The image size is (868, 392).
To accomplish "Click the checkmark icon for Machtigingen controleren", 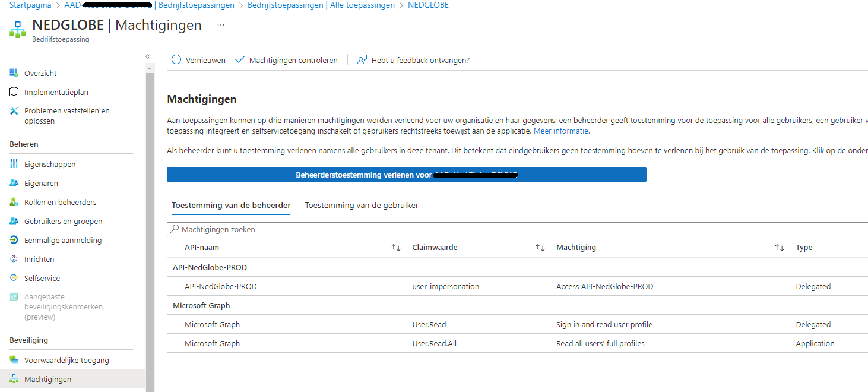I will (240, 60).
